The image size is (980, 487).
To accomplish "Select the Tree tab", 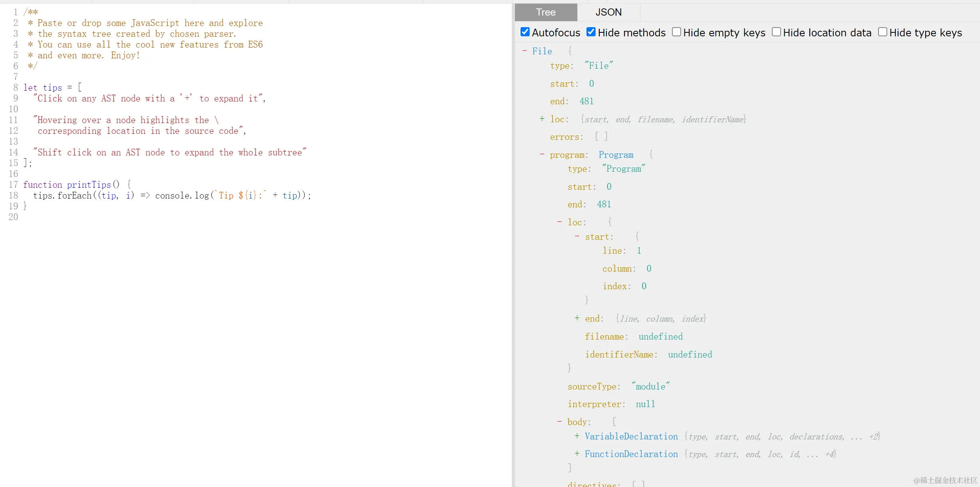I will [546, 12].
